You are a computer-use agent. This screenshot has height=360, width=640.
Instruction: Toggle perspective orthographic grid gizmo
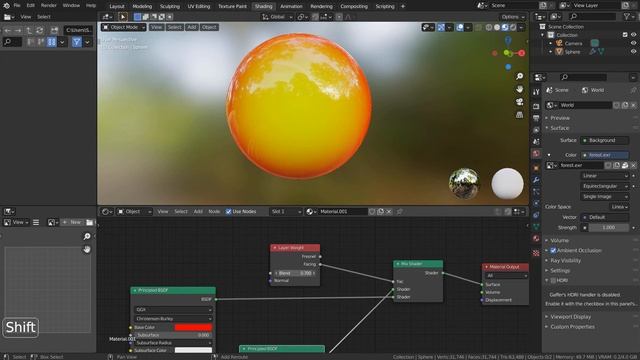520,115
